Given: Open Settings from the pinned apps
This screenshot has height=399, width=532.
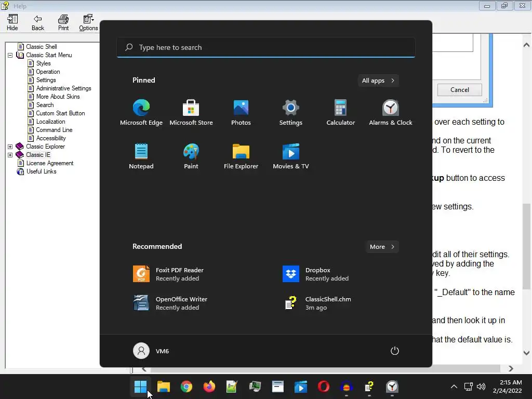Looking at the screenshot, I should pos(291,113).
